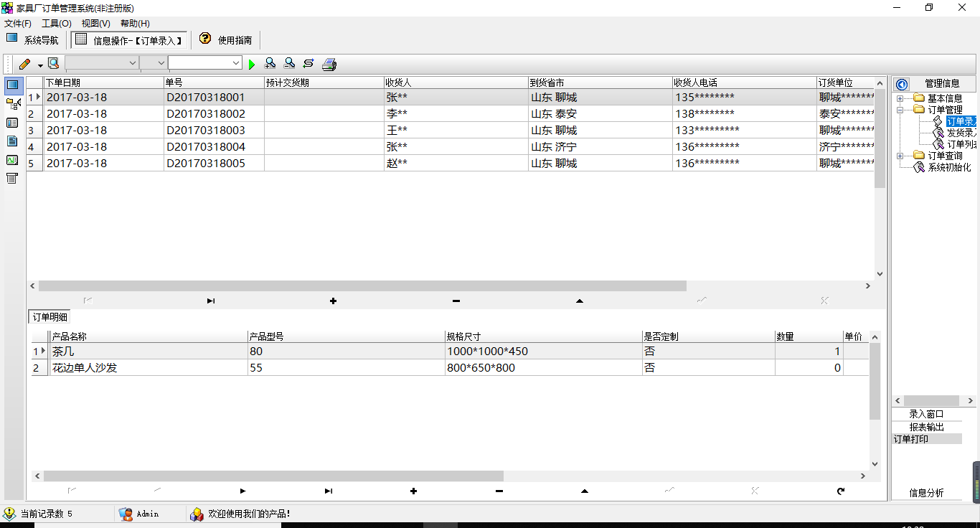Image resolution: width=980 pixels, height=528 pixels.
Task: Remove row with minus in order detail navigator
Action: coord(499,491)
